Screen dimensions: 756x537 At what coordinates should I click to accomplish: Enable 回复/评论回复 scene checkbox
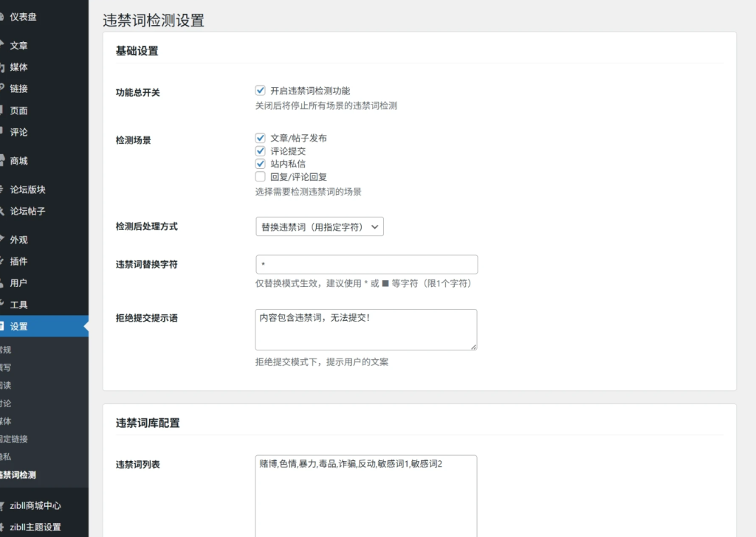click(261, 176)
